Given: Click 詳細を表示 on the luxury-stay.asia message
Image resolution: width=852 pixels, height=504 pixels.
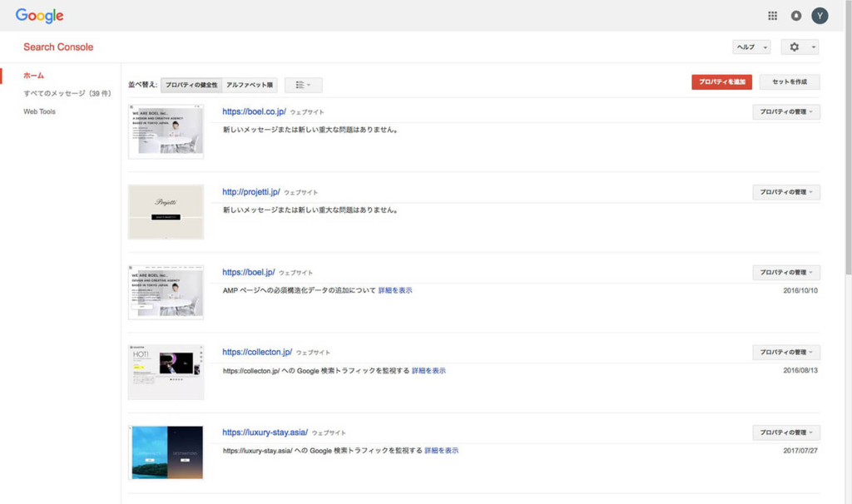Looking at the screenshot, I should pyautogui.click(x=441, y=451).
